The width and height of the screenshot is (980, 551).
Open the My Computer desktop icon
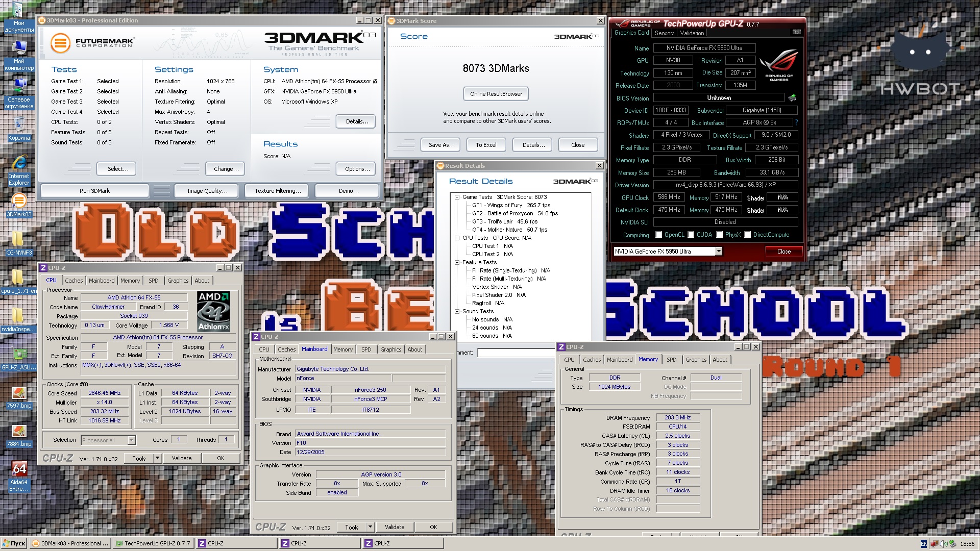19,56
